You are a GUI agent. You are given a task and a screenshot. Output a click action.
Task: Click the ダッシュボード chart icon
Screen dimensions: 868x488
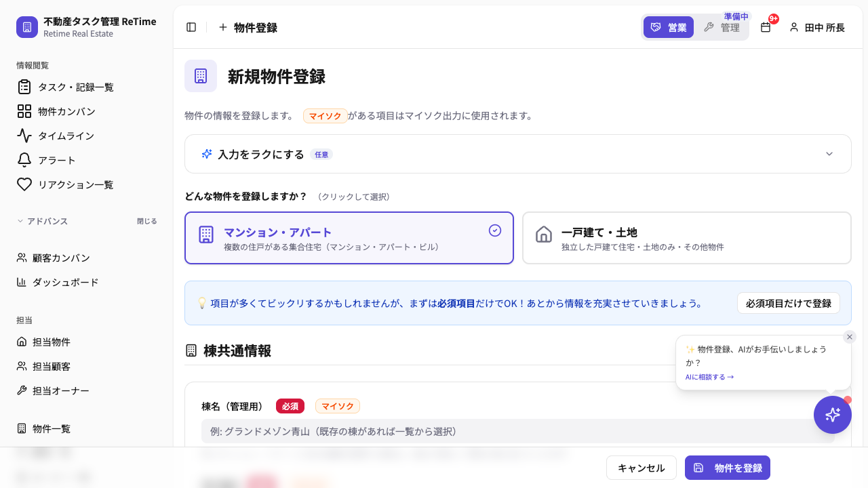[22, 282]
